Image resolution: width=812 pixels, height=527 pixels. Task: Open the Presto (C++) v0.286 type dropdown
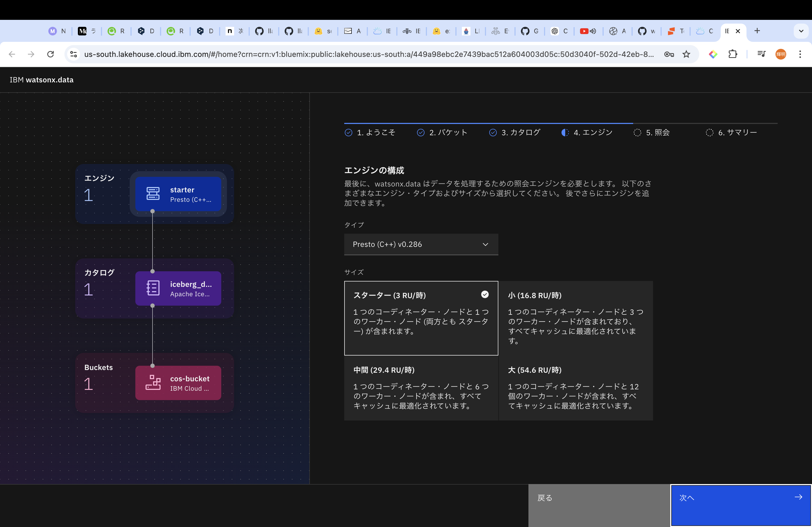pyautogui.click(x=421, y=244)
